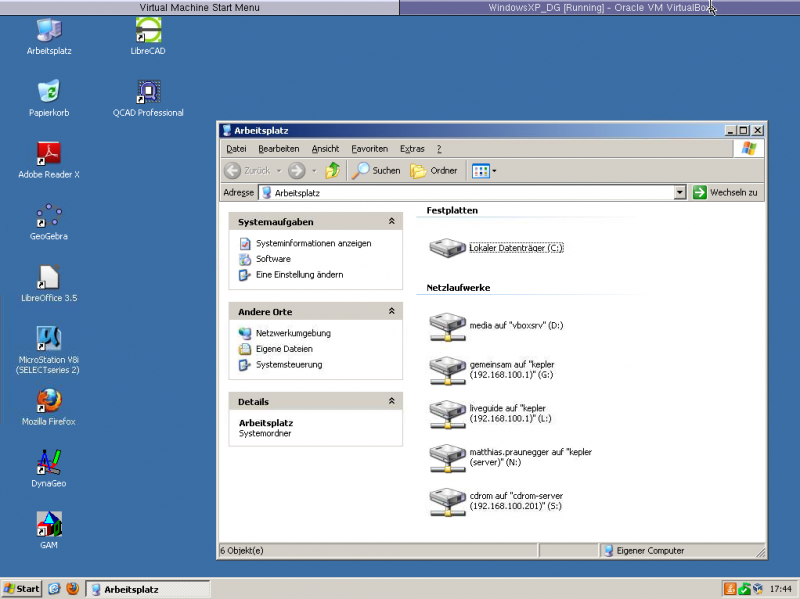Select the Mozilla Firefox desktop shortcut
Viewport: 800px width, 599px height.
pos(49,407)
